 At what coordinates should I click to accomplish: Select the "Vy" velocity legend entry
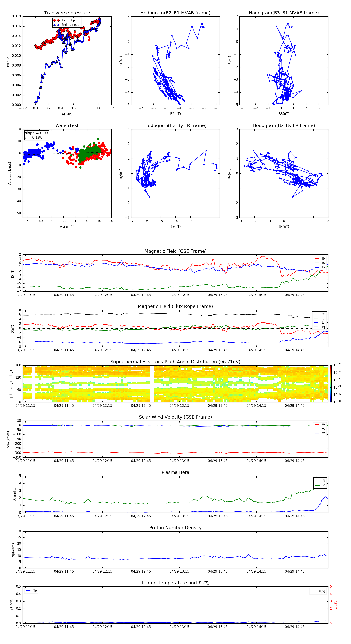320,429
